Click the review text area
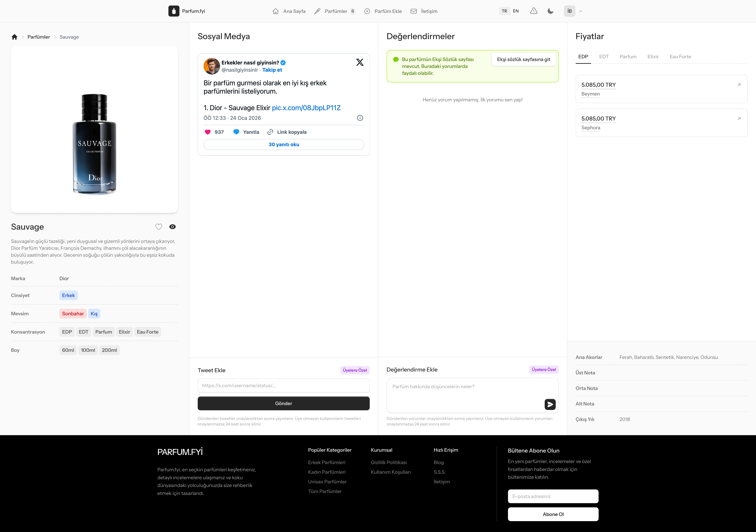756x532 pixels. pyautogui.click(x=472, y=395)
